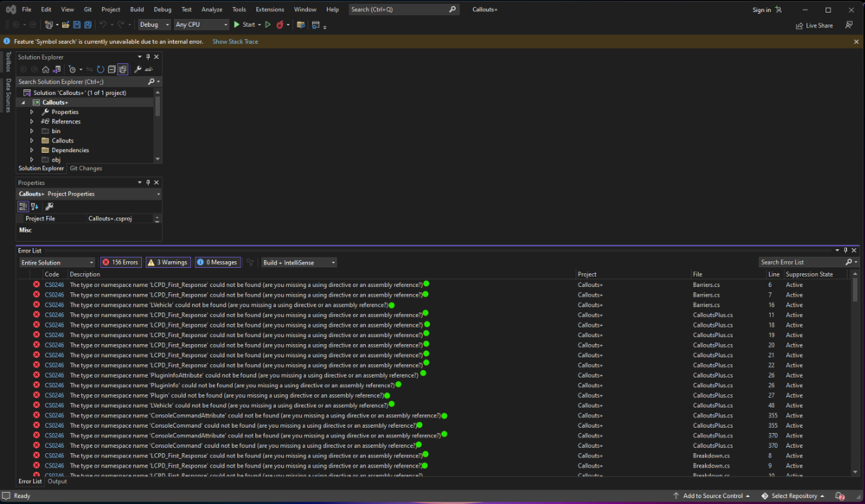Open the Entire Solution dropdown in Error List
Screen dimensions: 865x504
tap(56, 262)
